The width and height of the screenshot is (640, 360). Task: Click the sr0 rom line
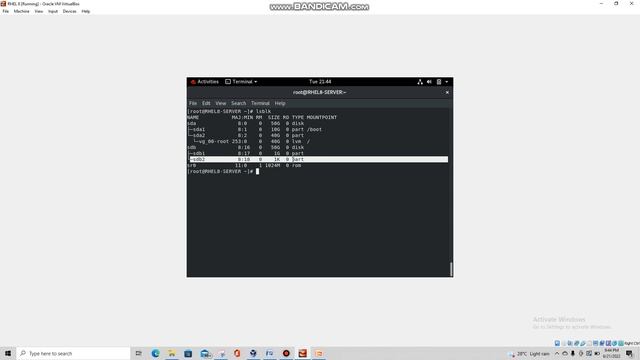point(244,165)
